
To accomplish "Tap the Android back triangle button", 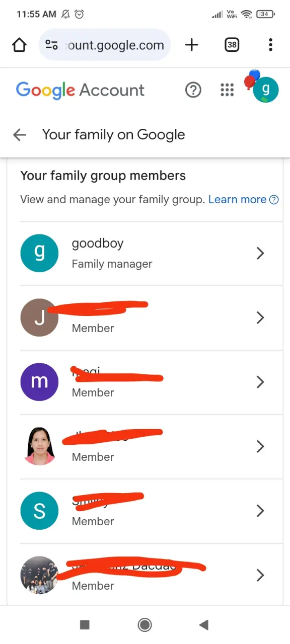I will point(204,625).
